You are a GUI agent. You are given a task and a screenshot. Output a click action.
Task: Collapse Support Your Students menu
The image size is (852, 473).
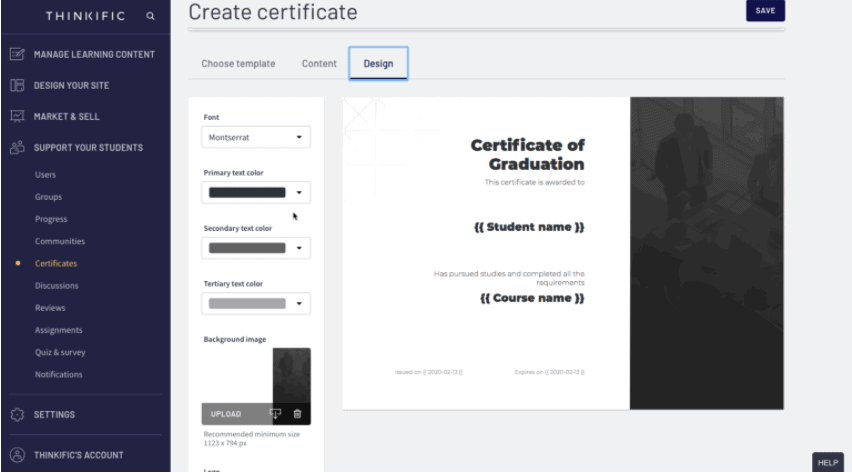[x=88, y=147]
